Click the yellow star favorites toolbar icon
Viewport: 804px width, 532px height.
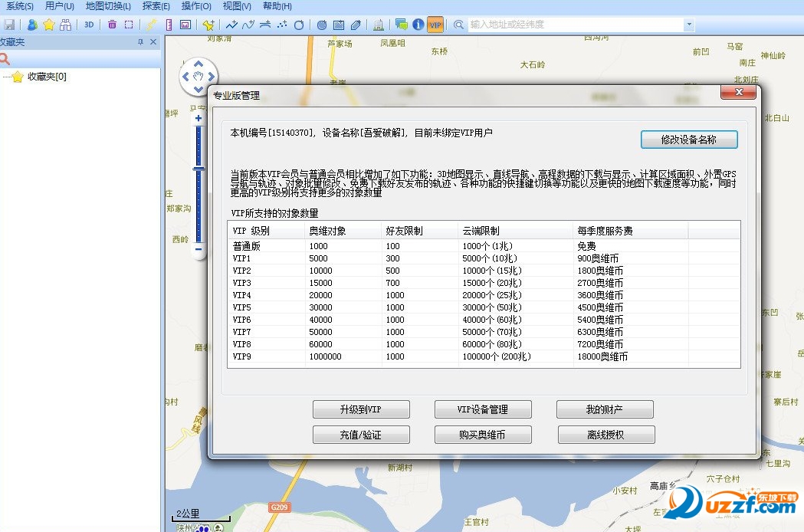click(49, 25)
